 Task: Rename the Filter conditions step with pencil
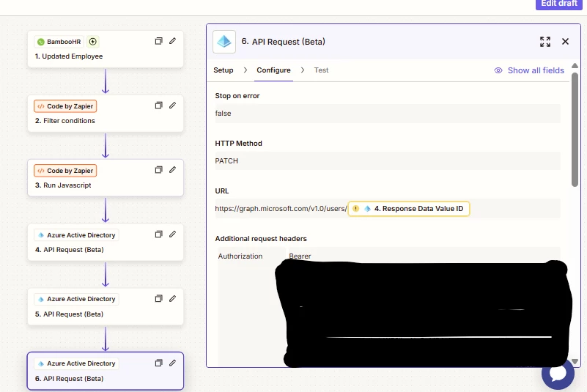[x=172, y=106]
